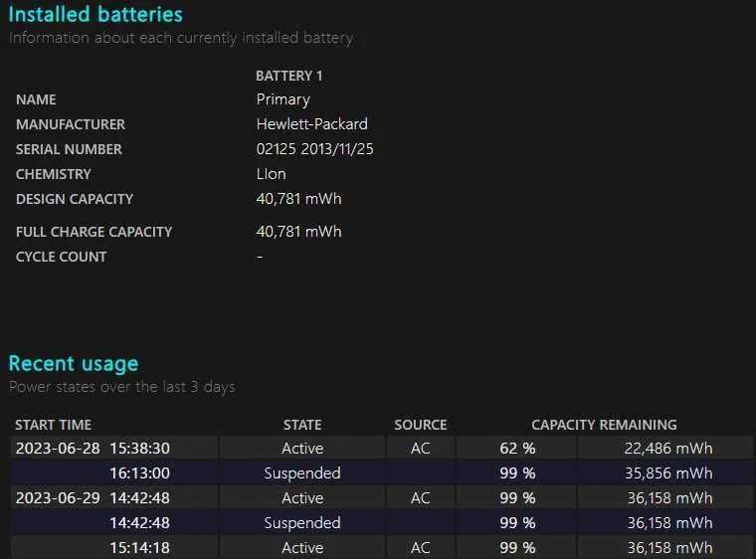Image resolution: width=756 pixels, height=559 pixels.
Task: Click the 15:14:18 start time entry
Action: (139, 548)
